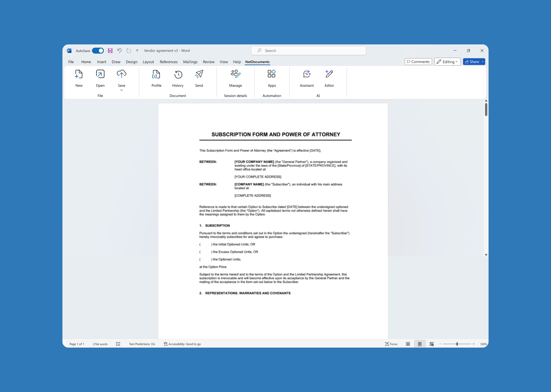Open proofing spell check status icon
Viewport: 551px width, 392px height.
tap(118, 344)
